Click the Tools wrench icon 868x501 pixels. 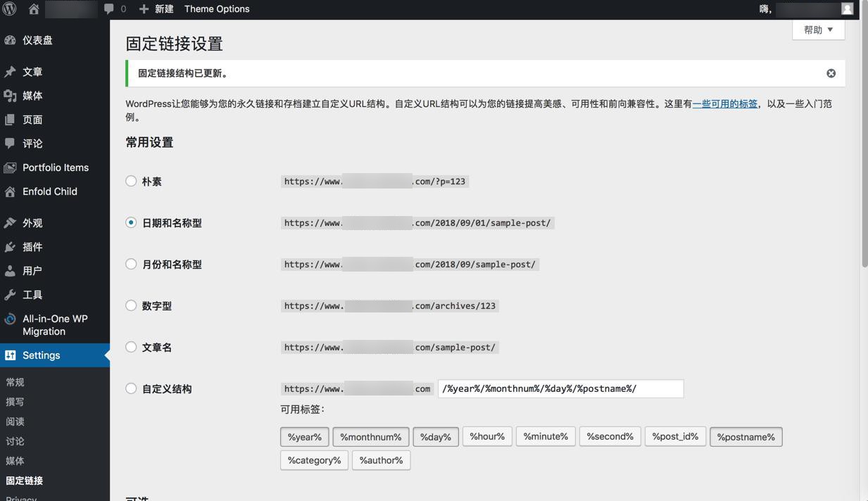coord(10,295)
